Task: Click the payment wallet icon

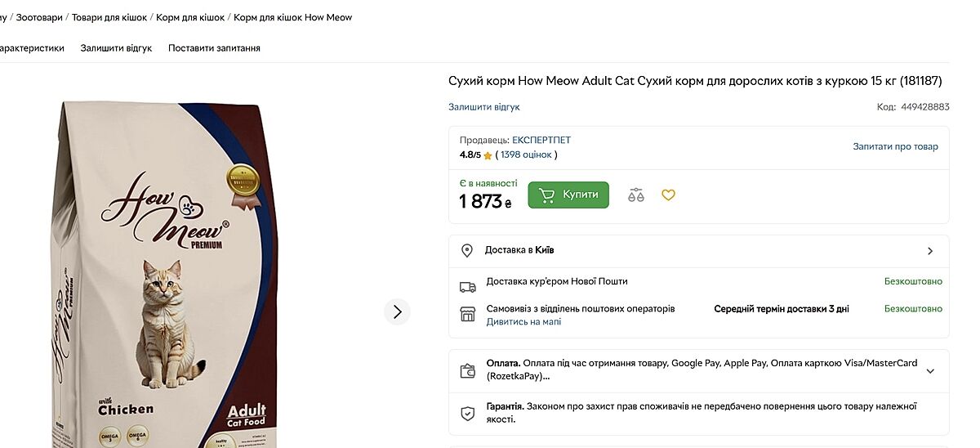Action: click(x=468, y=370)
